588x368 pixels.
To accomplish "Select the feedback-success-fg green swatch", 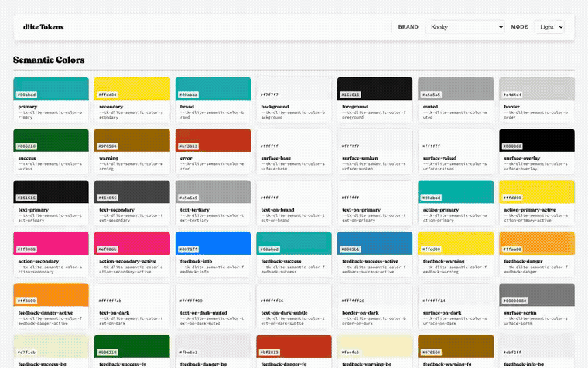I will coord(132,346).
